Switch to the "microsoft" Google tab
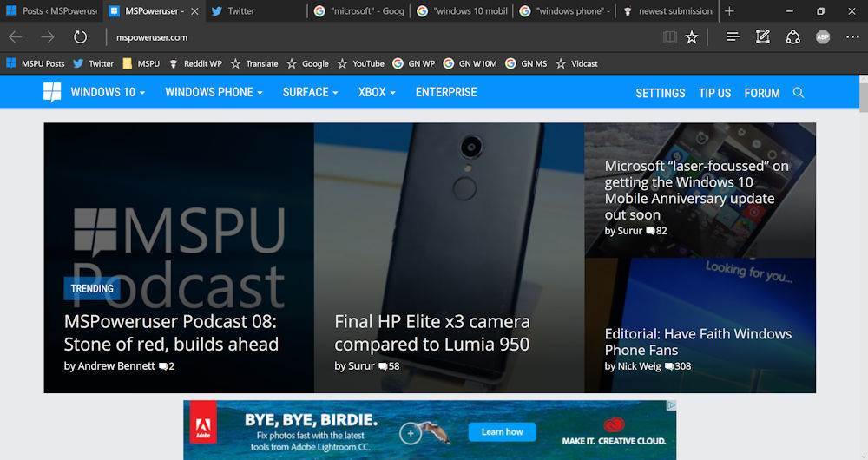Viewport: 868px width, 460px height. tap(358, 11)
